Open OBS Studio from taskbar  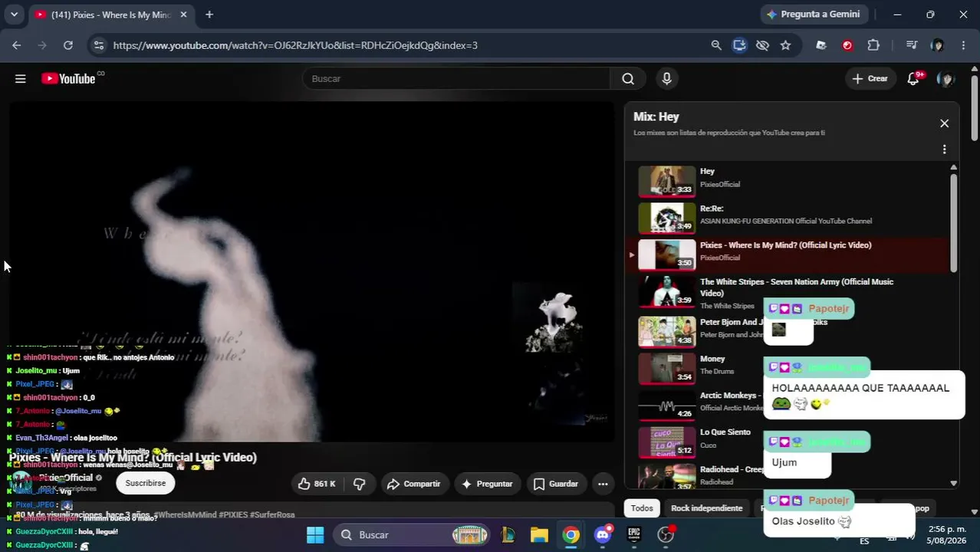click(x=666, y=535)
